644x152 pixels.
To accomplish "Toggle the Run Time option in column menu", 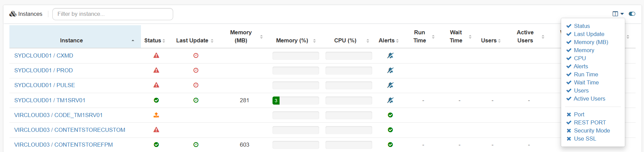I will click(x=582, y=74).
